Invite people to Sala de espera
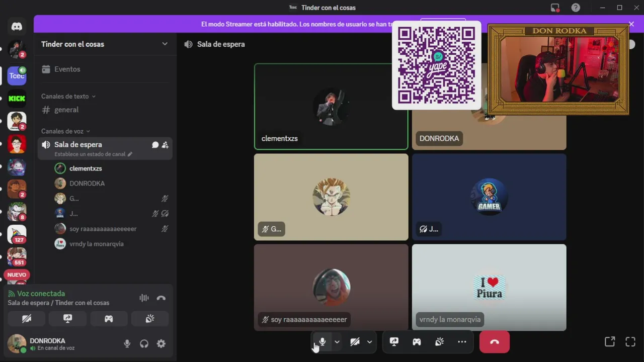This screenshot has height=362, width=644. tap(165, 145)
